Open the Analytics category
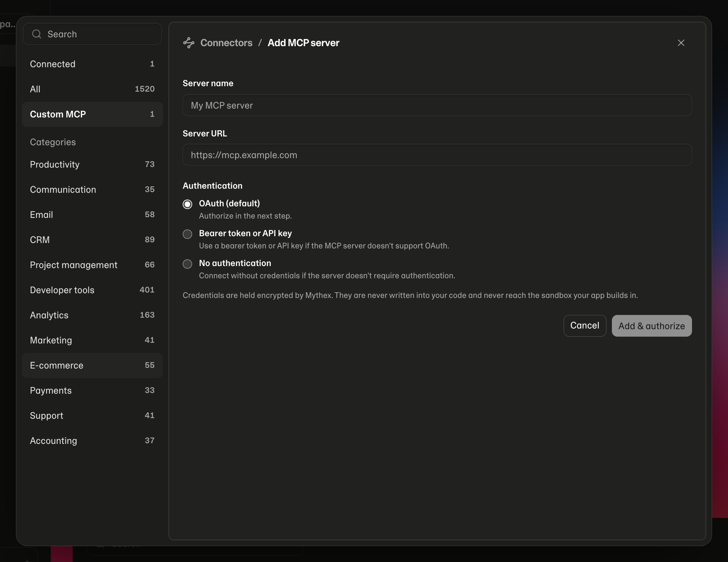This screenshot has width=728, height=562. point(92,315)
